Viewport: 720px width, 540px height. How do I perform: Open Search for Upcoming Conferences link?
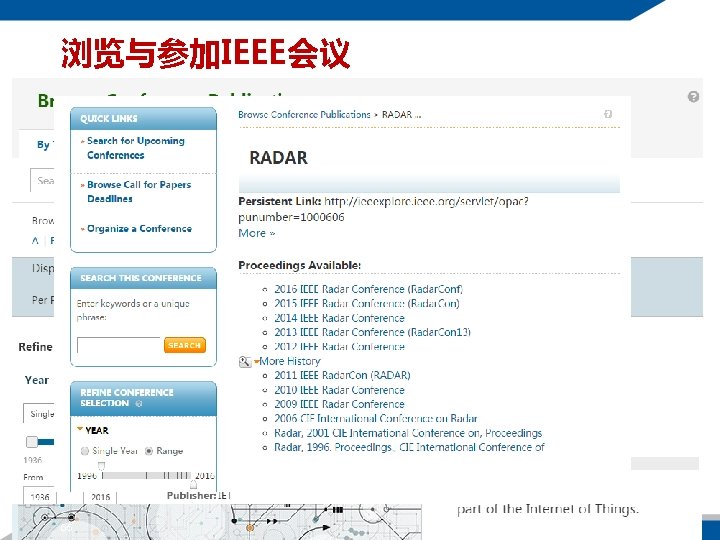135,148
